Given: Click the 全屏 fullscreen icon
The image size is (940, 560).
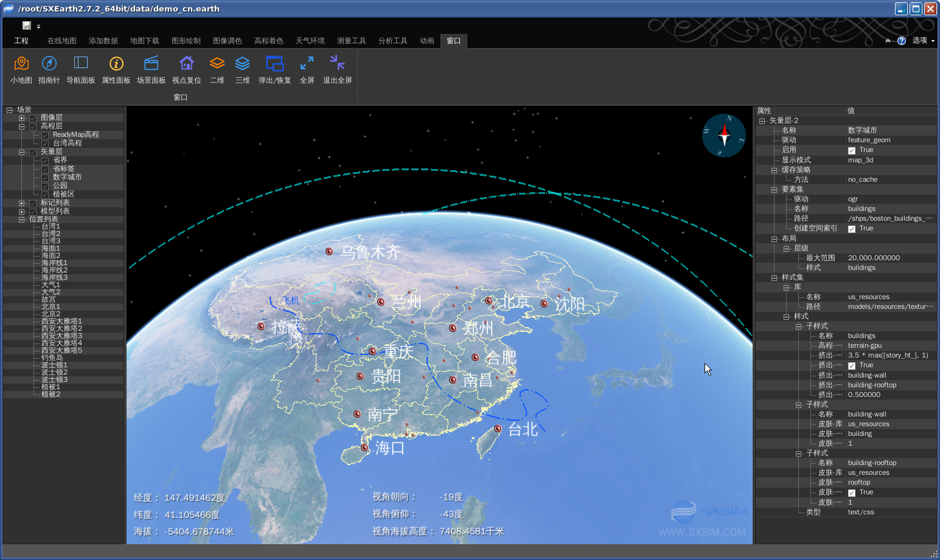Looking at the screenshot, I should (307, 63).
